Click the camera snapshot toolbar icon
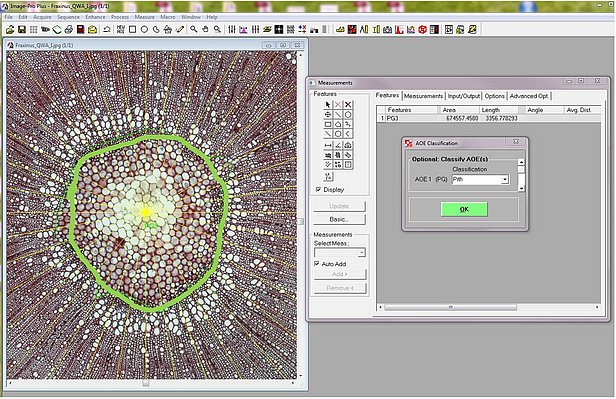 [387, 29]
